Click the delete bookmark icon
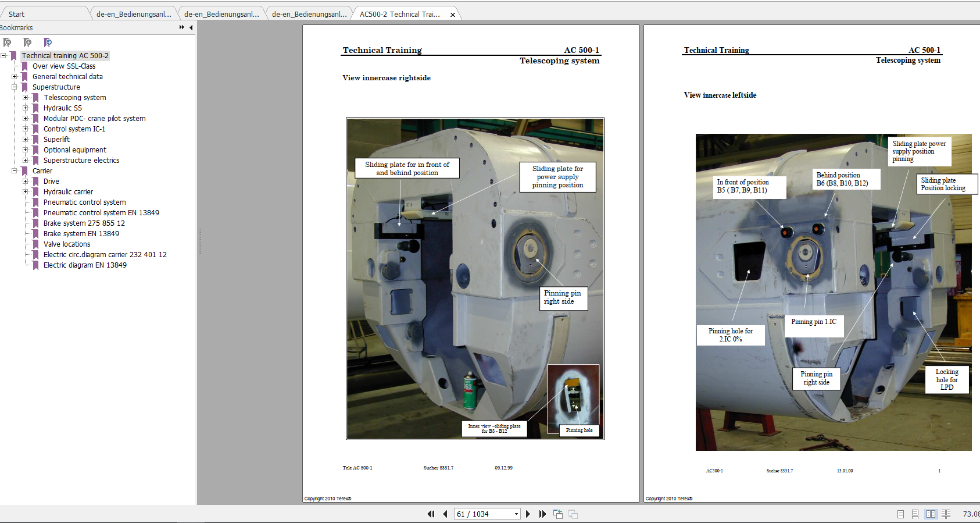 point(7,42)
